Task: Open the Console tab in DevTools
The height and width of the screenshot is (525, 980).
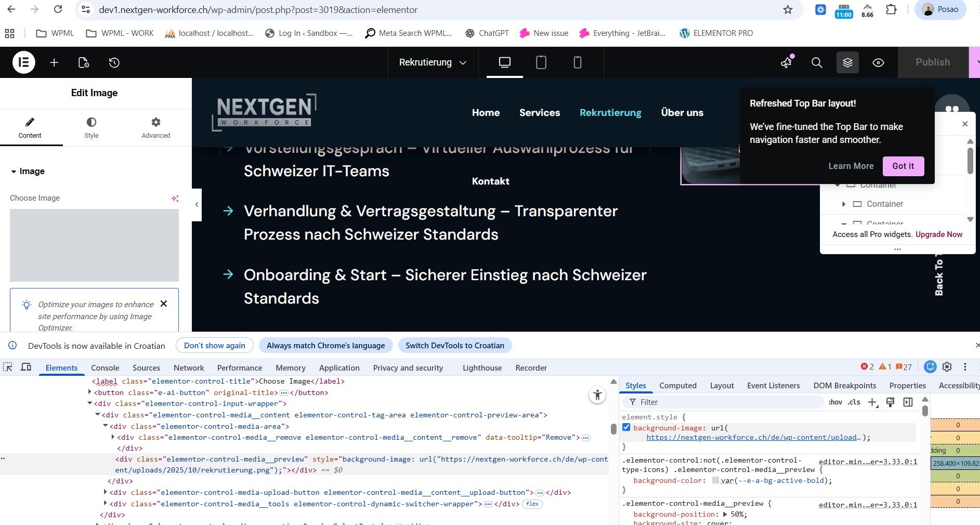Action: tap(105, 368)
